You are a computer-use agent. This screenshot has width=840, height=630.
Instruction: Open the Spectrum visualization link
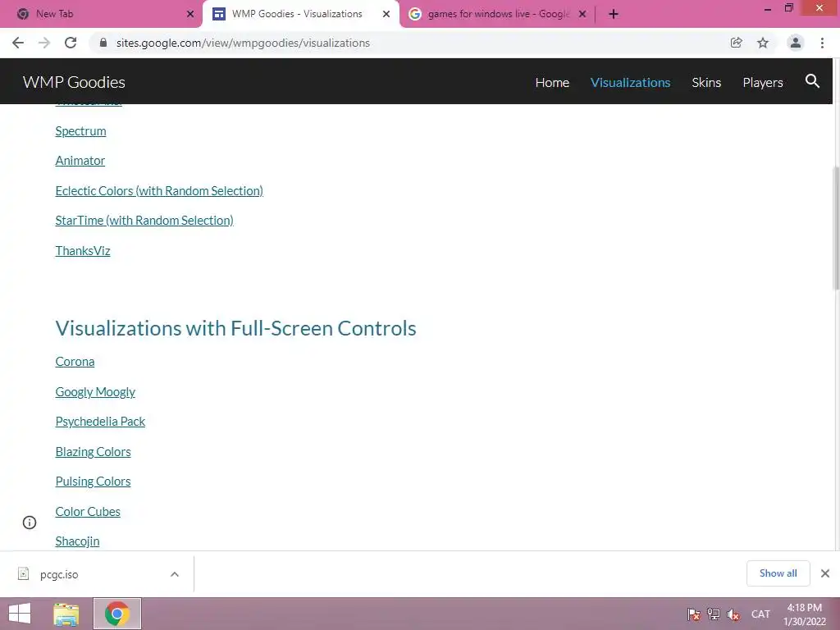81,131
